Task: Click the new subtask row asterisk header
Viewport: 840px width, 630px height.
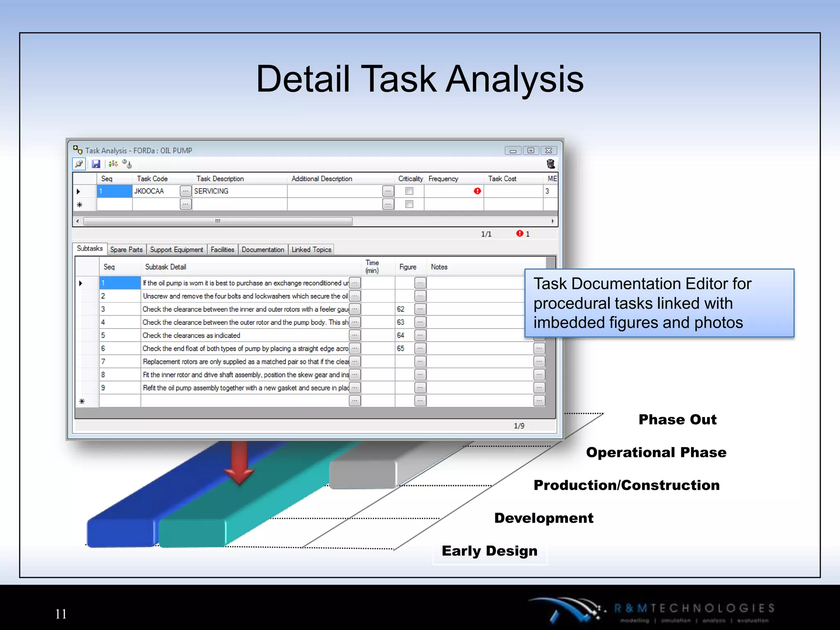Action: pos(87,401)
